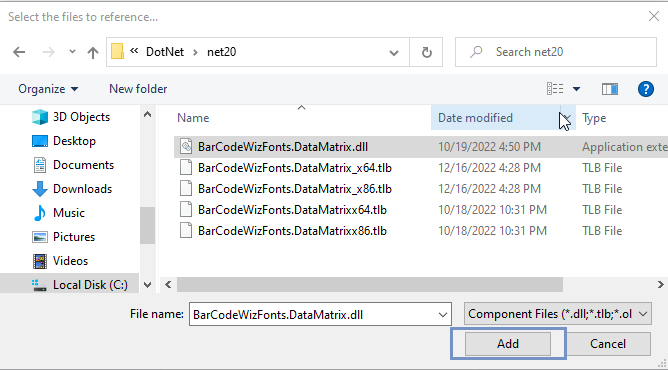The width and height of the screenshot is (668, 370).
Task: Open the view options dropdown arrow
Action: (576, 89)
